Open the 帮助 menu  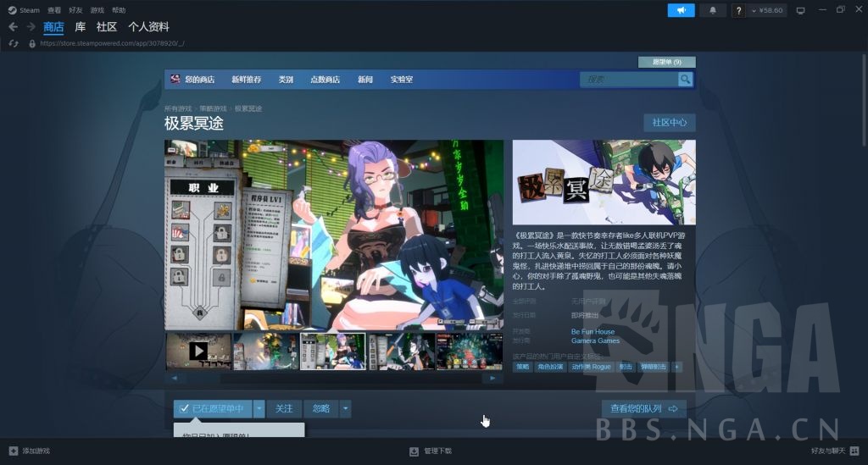pos(119,10)
